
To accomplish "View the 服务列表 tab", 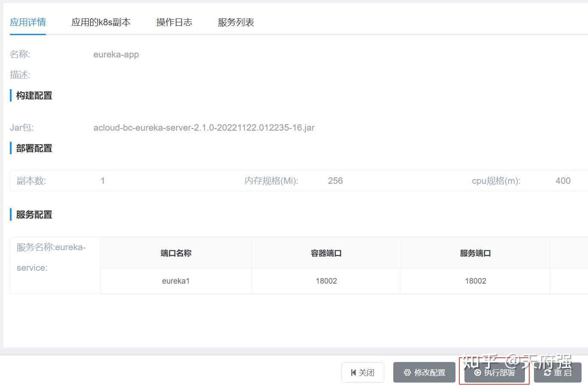I will [x=235, y=22].
